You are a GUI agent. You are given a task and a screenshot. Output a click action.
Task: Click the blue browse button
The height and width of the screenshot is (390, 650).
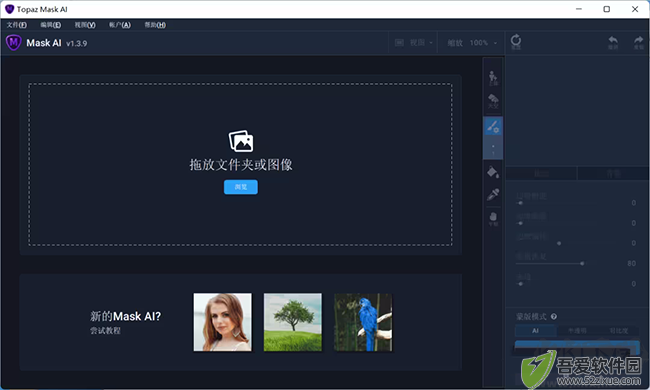click(241, 187)
